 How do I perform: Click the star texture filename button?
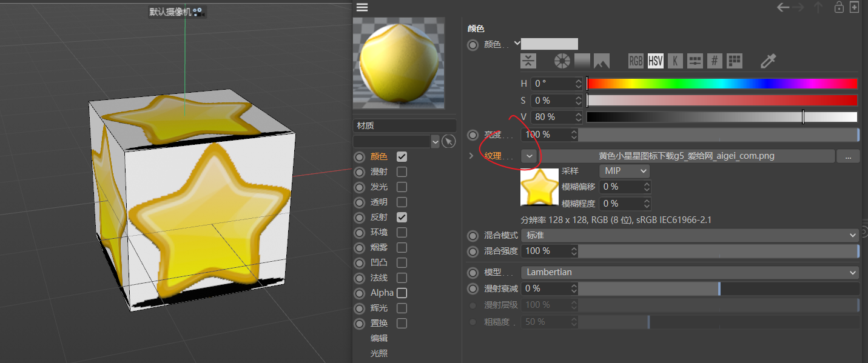click(686, 156)
